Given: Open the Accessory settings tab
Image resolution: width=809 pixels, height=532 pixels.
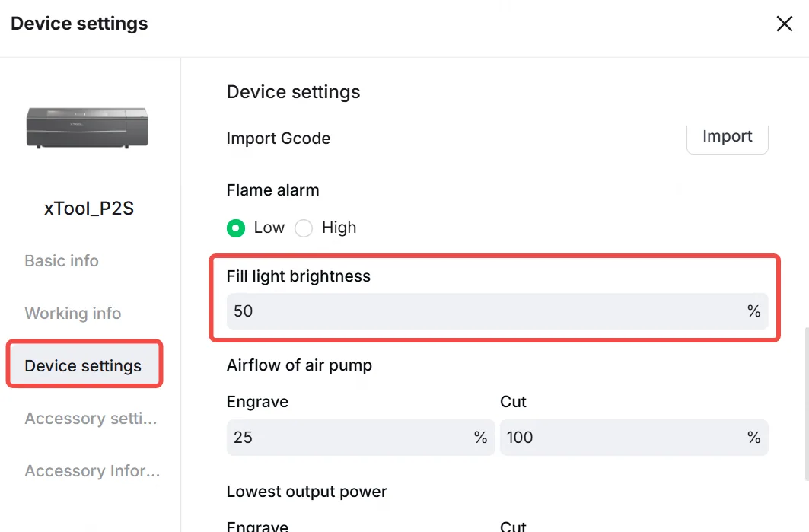Looking at the screenshot, I should click(x=91, y=418).
